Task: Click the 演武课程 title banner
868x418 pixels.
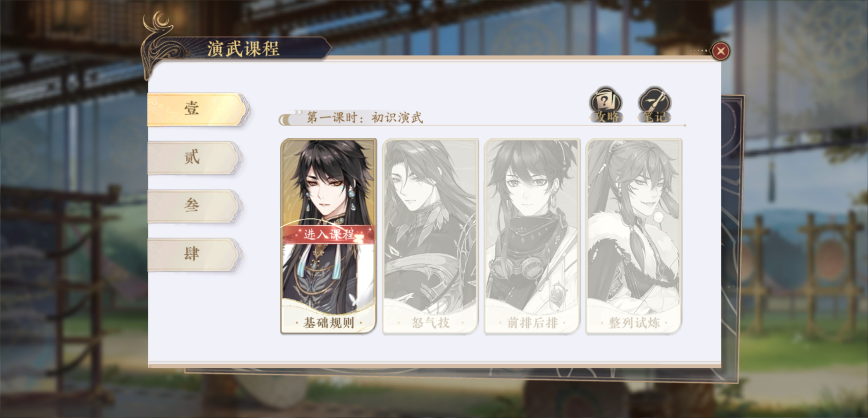Action: click(243, 49)
